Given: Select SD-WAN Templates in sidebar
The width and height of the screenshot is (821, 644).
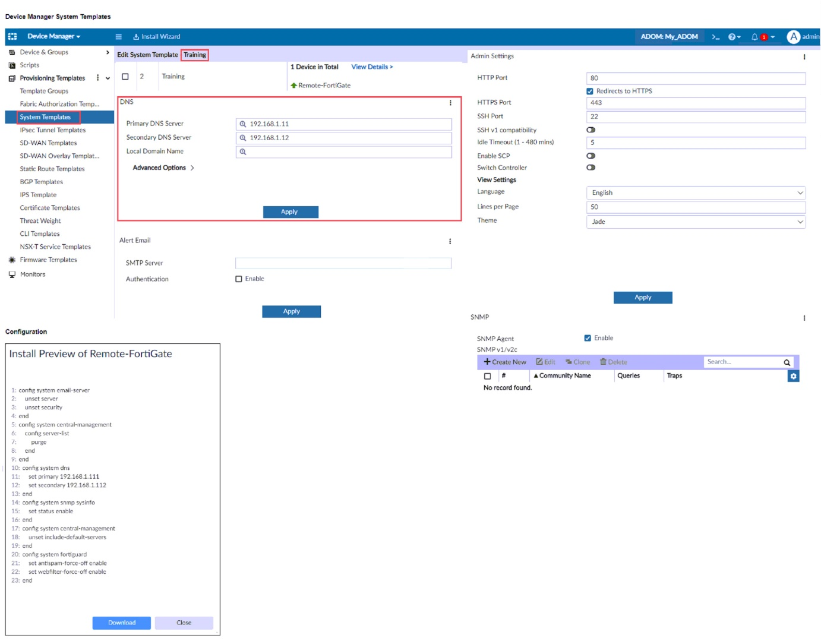Looking at the screenshot, I should [48, 143].
